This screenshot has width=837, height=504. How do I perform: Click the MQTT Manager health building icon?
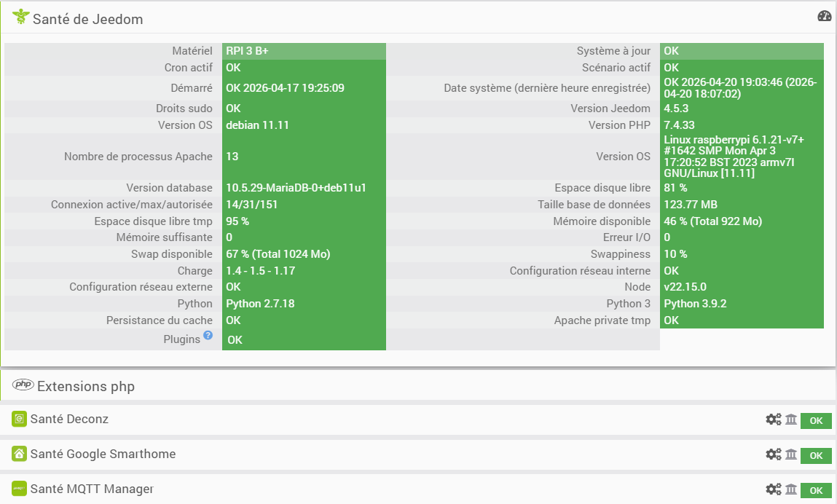[791, 489]
